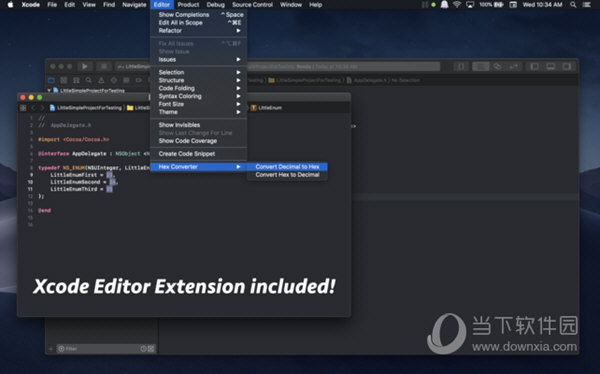600x374 pixels.
Task: Click the bell notification icon in menu bar
Action: click(444, 5)
